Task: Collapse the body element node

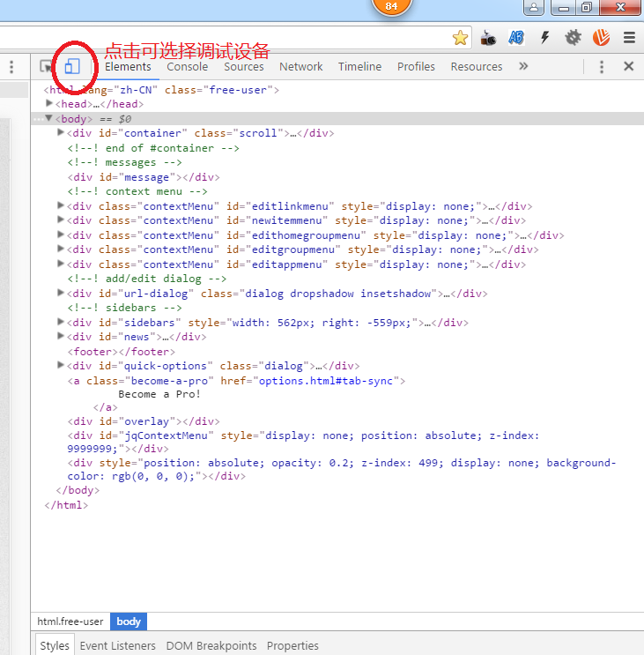Action: tap(49, 118)
